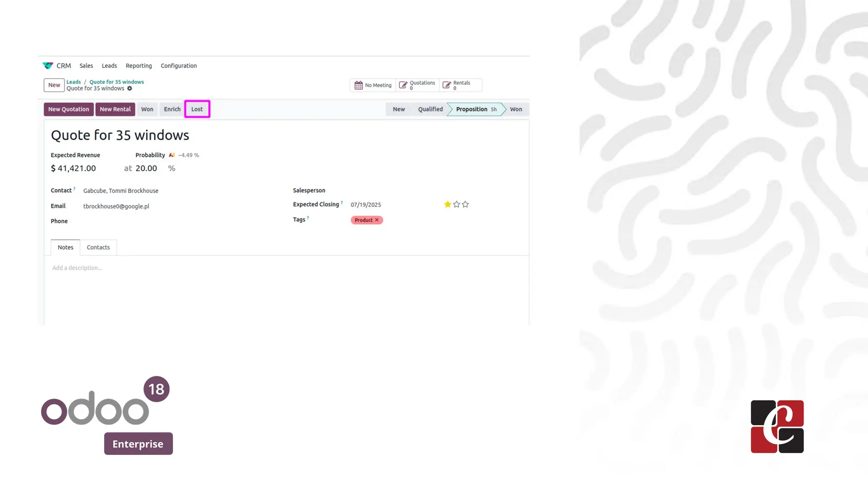Remove the Product tag with its X
This screenshot has width=868, height=488.
point(377,220)
